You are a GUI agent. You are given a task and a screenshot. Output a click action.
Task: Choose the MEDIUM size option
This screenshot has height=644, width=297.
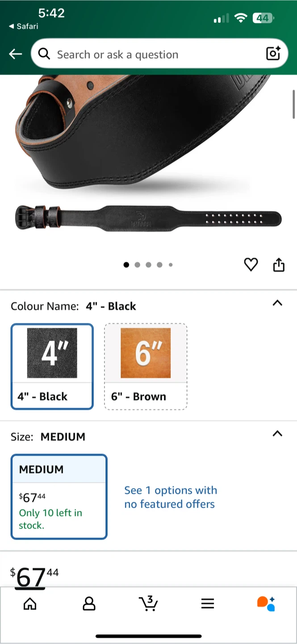click(59, 497)
